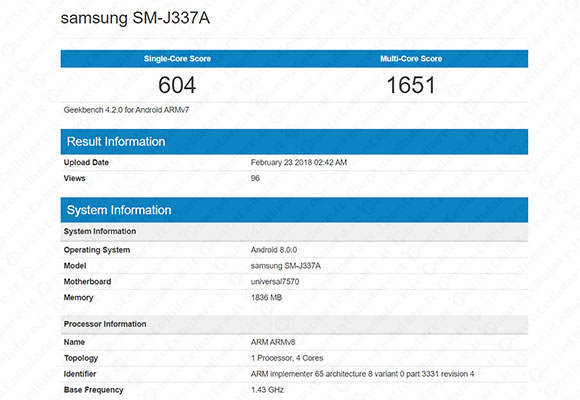580x400 pixels.
Task: Select the 'Operating System' row label
Action: point(97,250)
